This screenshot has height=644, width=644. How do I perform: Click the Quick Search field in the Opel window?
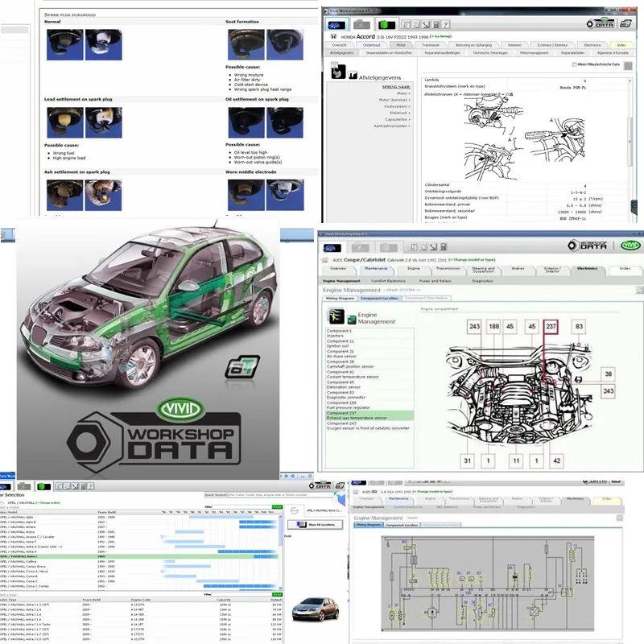click(282, 495)
